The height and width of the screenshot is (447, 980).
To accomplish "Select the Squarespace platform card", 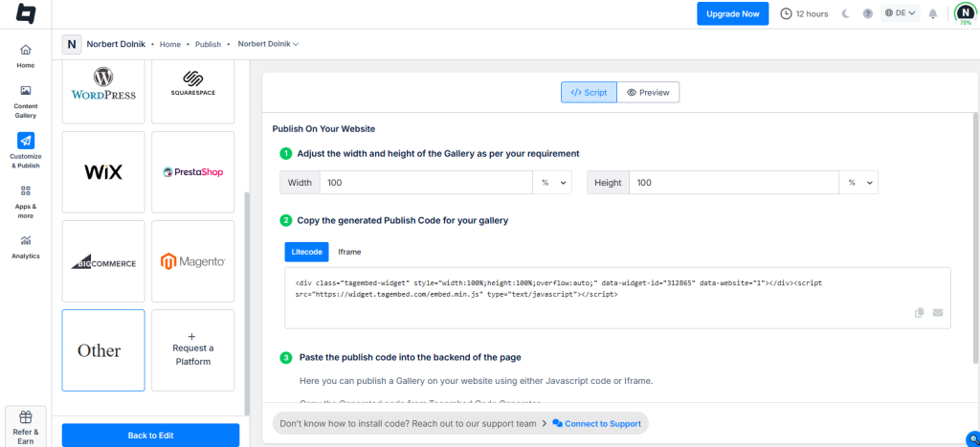I will (x=193, y=93).
